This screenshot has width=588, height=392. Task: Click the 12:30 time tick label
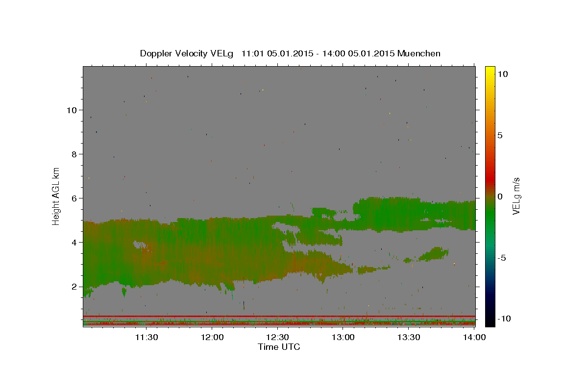277,337
